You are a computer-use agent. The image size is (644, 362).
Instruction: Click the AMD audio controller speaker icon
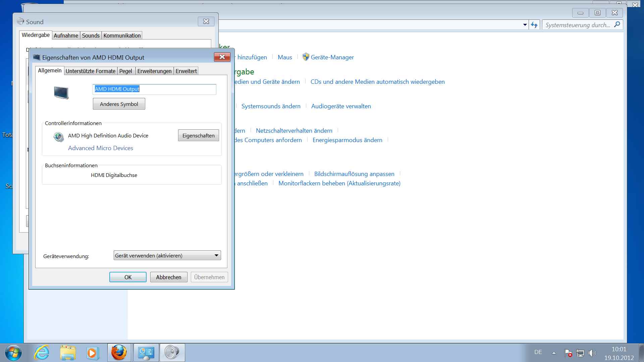click(x=58, y=137)
